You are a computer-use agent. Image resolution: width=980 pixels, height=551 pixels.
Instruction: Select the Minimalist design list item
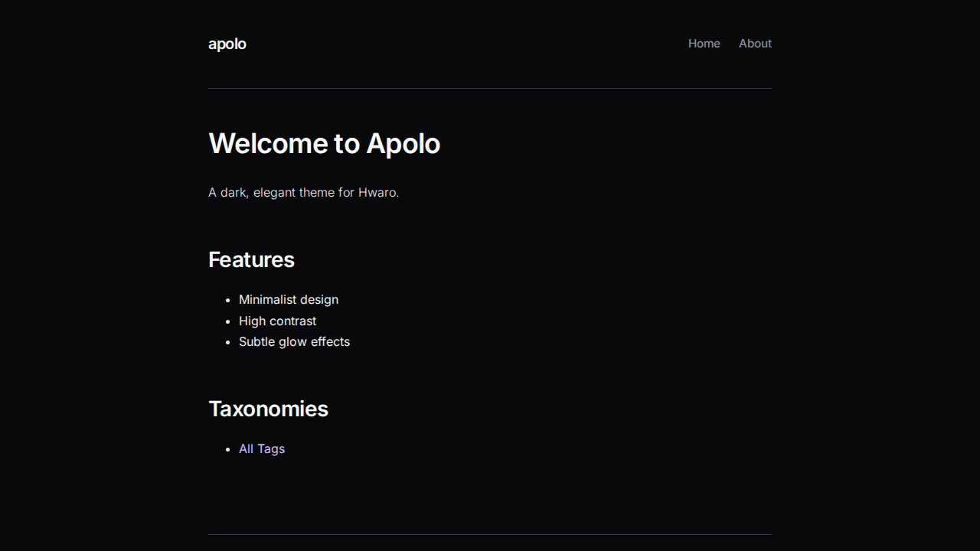(289, 299)
